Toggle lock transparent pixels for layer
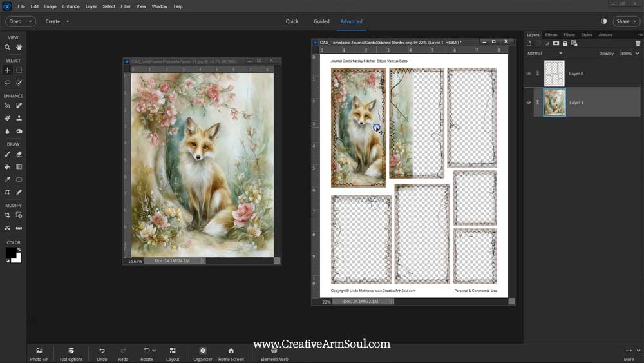Image resolution: width=644 pixels, height=363 pixels. tap(574, 43)
